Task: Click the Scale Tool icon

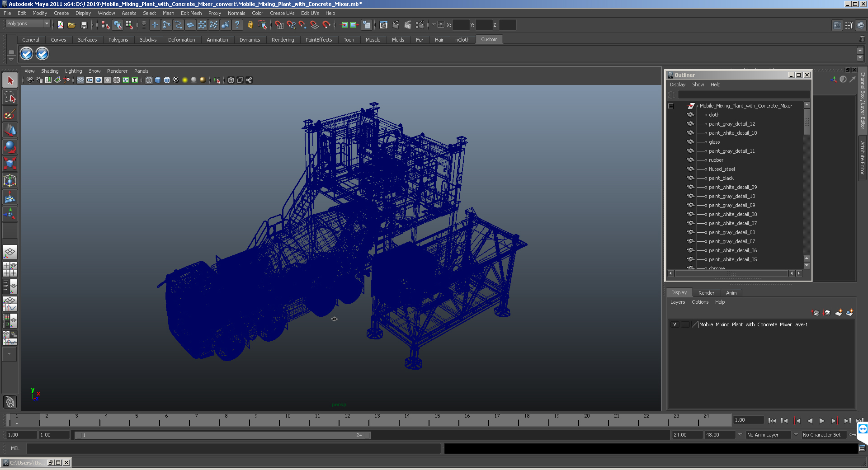Action: 10,164
